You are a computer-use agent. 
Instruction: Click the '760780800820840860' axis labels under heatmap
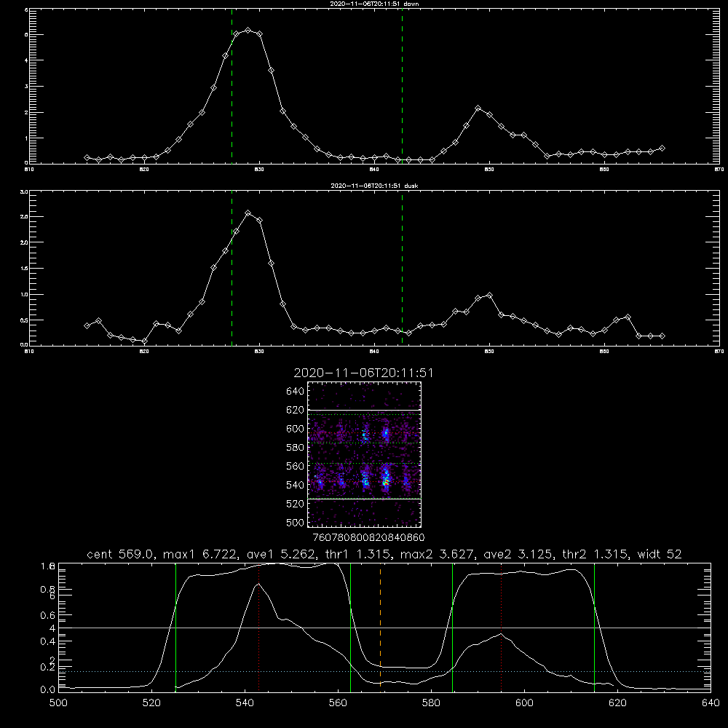[x=368, y=538]
